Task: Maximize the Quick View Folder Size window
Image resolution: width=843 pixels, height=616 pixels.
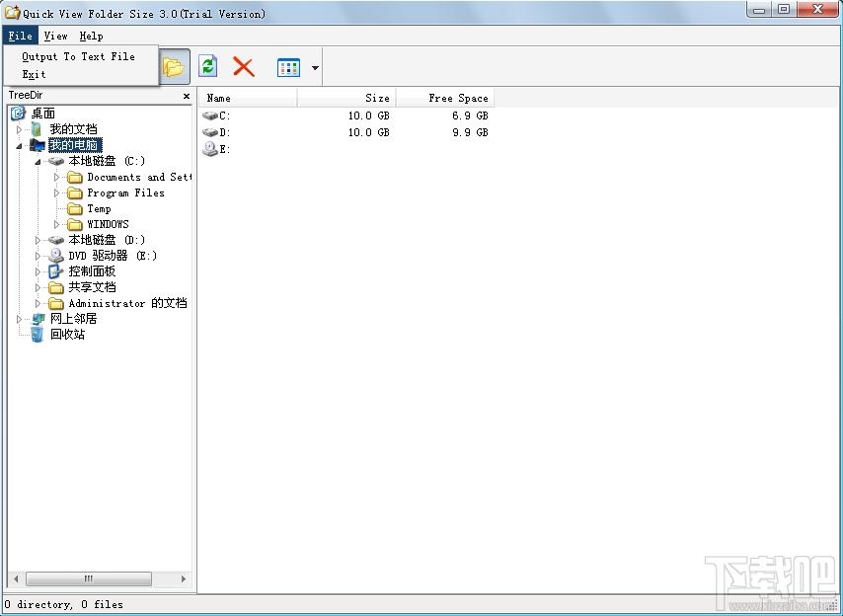Action: 784,10
